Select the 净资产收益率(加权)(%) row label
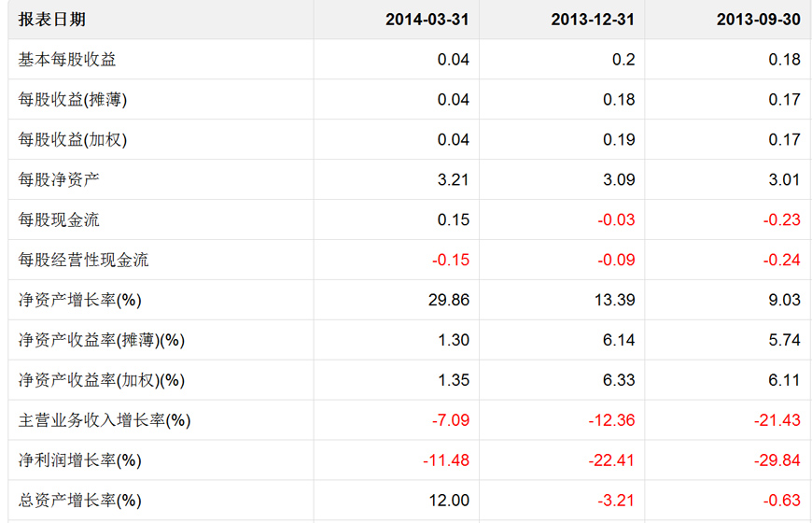The width and height of the screenshot is (812, 523). [x=102, y=381]
